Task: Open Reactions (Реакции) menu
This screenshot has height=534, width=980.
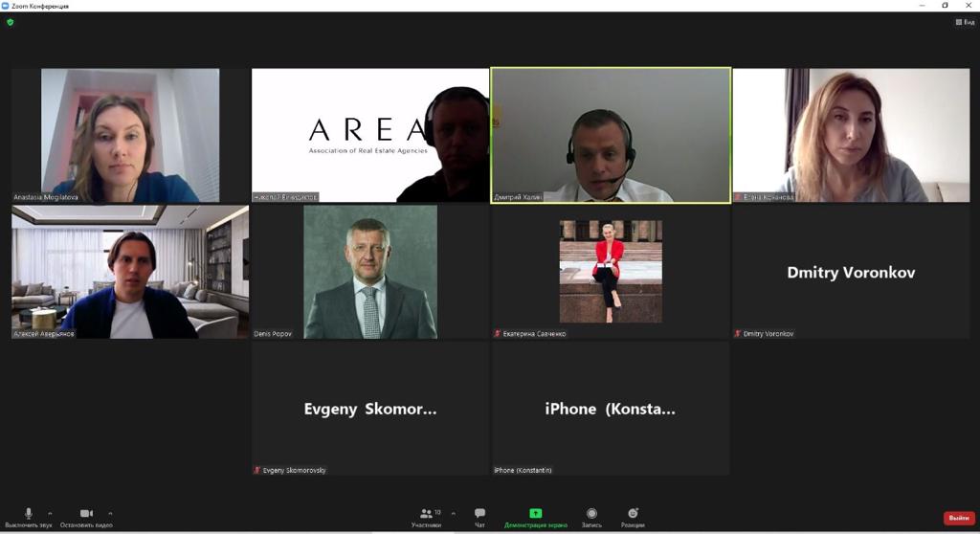Action: click(632, 515)
